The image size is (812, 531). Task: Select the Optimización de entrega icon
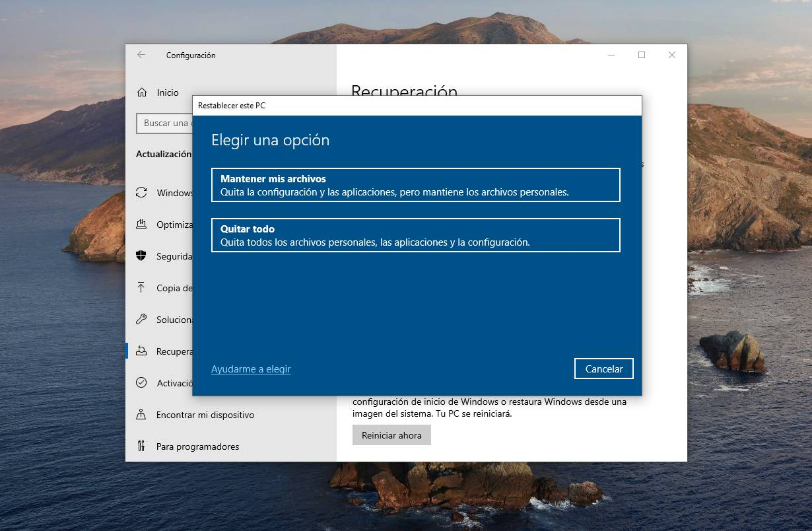141,225
